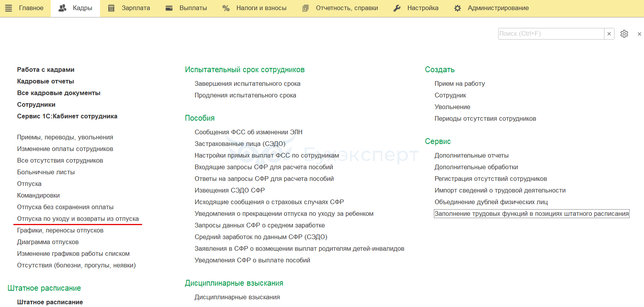The width and height of the screenshot is (644, 307).
Task: Open Уведомления СФР о выплате пособий
Action: [x=252, y=260]
